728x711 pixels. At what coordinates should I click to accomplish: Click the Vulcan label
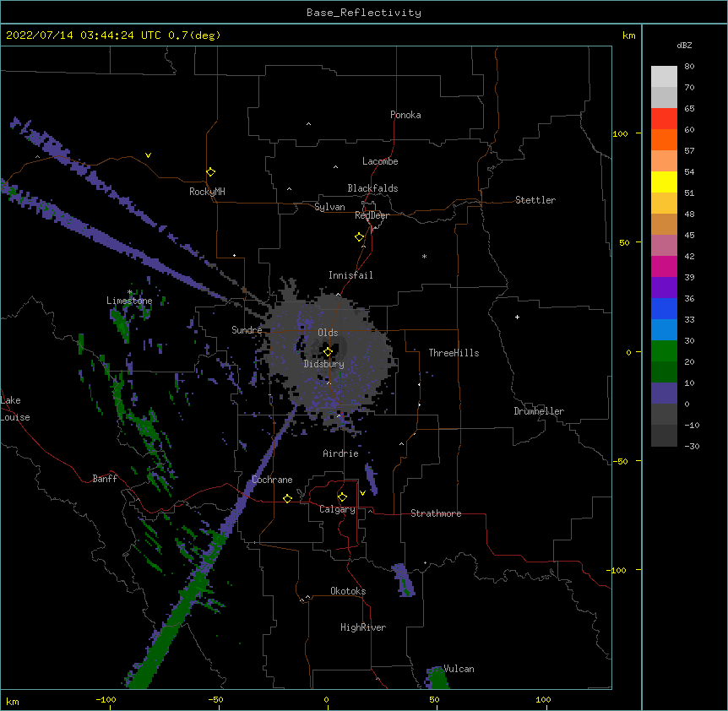pyautogui.click(x=459, y=669)
